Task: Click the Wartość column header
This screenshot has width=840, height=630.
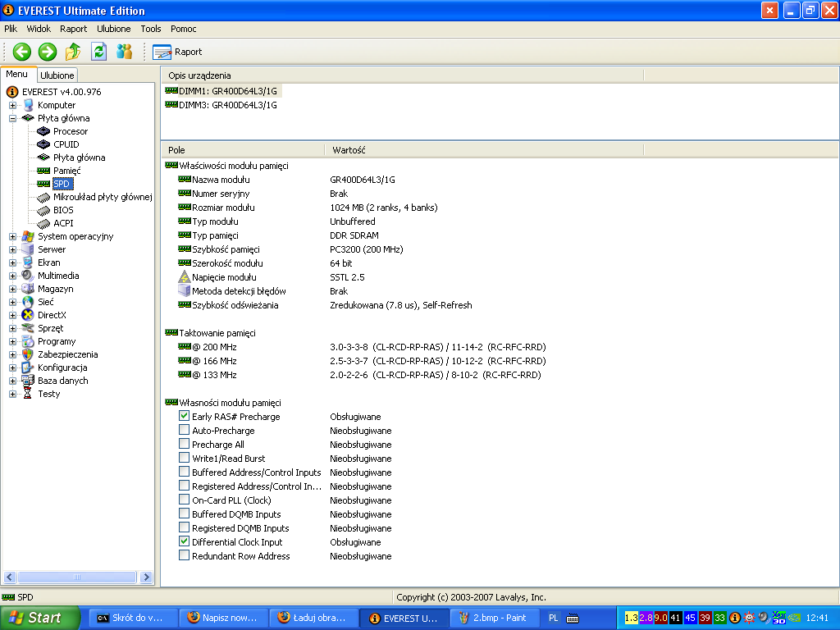Action: click(484, 150)
